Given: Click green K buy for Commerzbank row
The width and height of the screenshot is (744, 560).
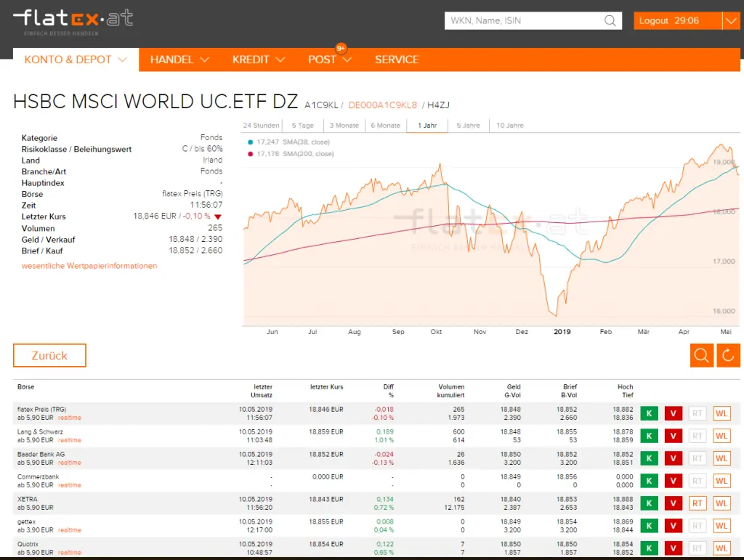Looking at the screenshot, I should click(649, 481).
